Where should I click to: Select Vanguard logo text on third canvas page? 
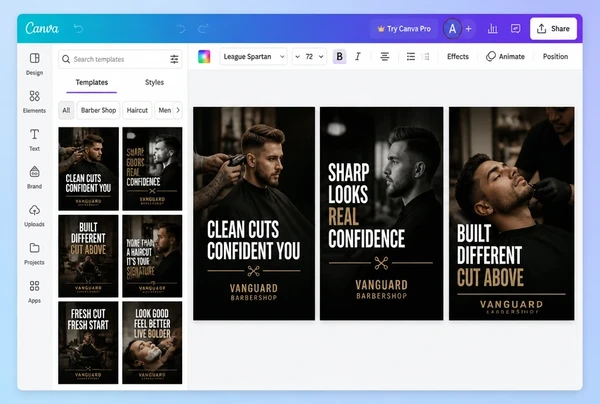(x=512, y=306)
